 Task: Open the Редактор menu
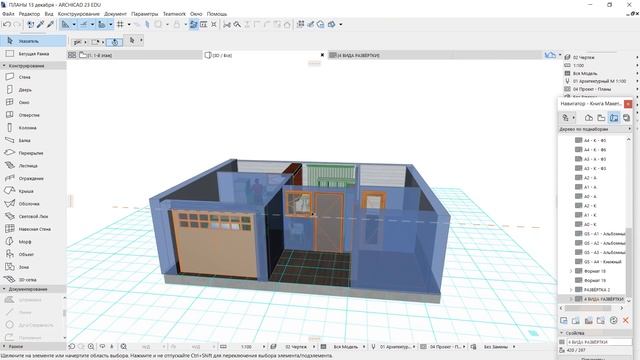point(29,14)
